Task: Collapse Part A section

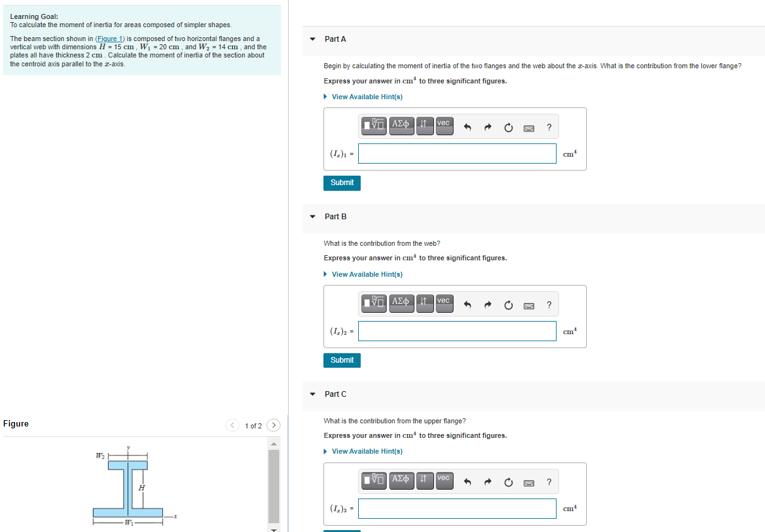Action: point(313,39)
